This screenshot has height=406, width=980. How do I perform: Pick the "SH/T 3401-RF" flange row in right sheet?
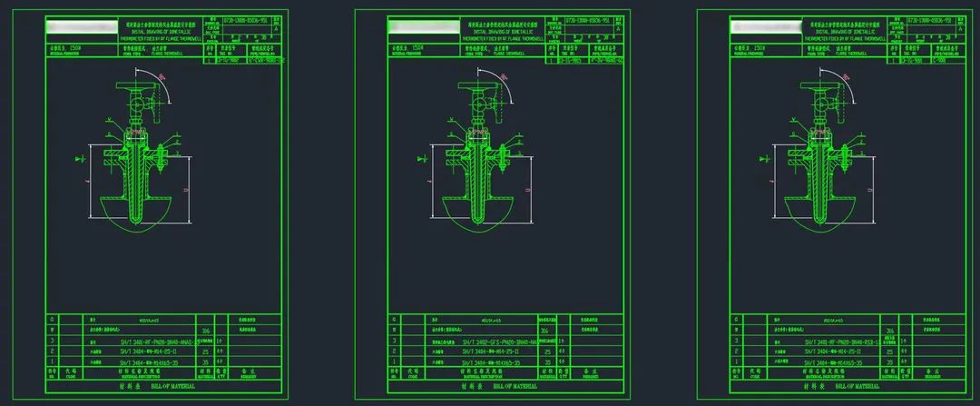coord(848,342)
